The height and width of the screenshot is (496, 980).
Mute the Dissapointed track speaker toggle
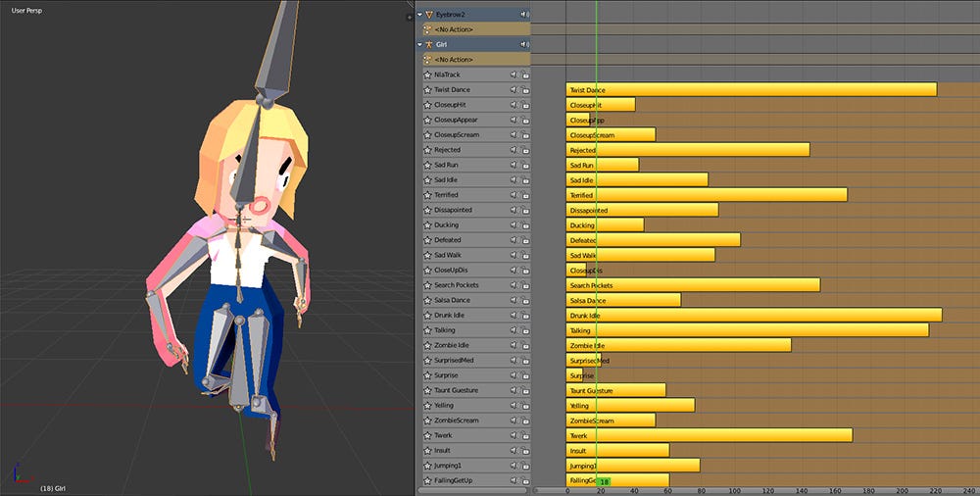[x=514, y=210]
